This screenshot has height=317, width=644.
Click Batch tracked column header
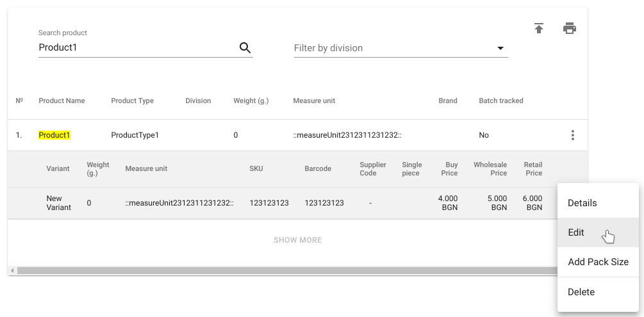(x=501, y=101)
